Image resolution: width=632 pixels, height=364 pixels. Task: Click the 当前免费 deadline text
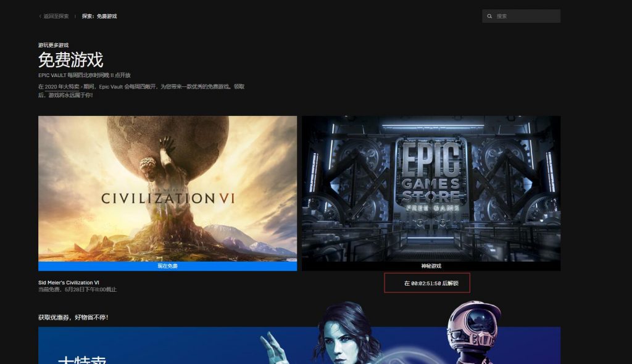pyautogui.click(x=77, y=289)
